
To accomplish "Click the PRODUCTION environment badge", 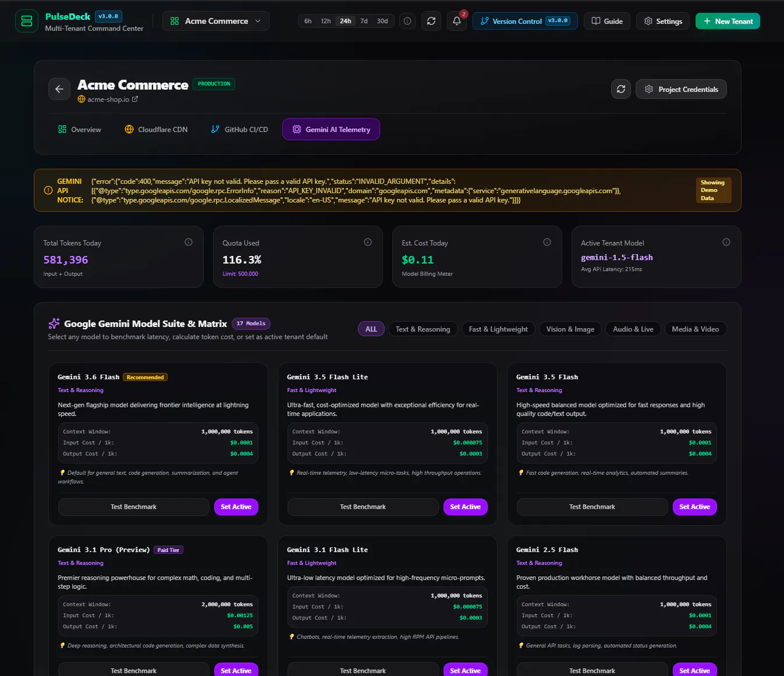I will [214, 84].
